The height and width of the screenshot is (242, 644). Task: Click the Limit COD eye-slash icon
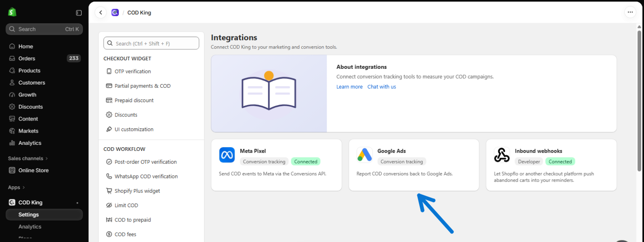109,205
